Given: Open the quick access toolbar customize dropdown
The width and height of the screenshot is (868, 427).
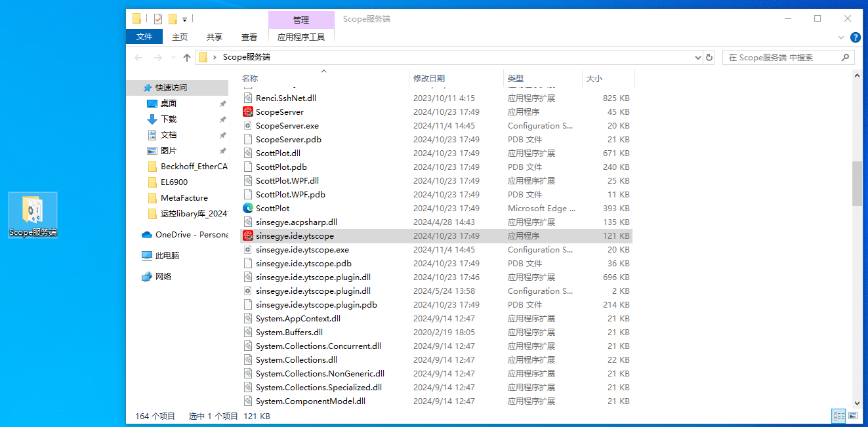Looking at the screenshot, I should (185, 19).
